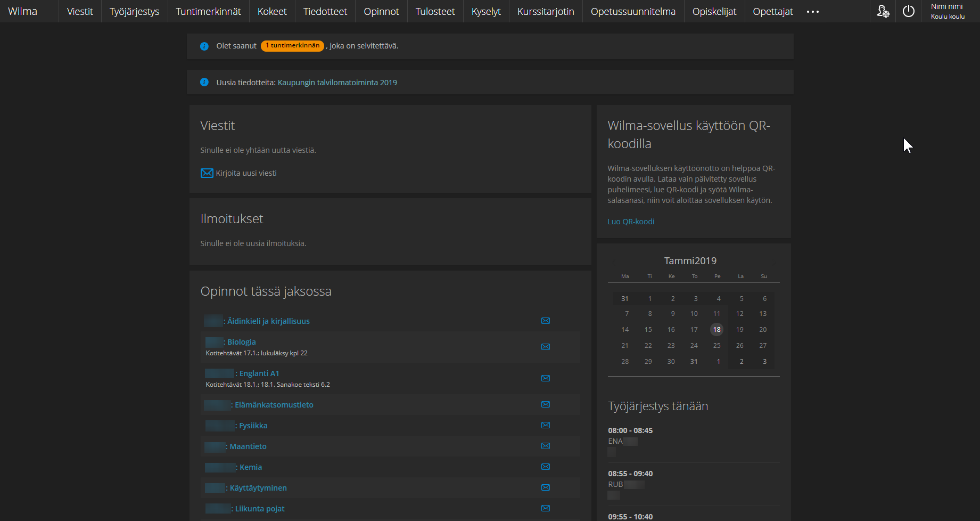Click Kirjoita uusi viesti link
The width and height of the screenshot is (980, 521).
(x=246, y=173)
